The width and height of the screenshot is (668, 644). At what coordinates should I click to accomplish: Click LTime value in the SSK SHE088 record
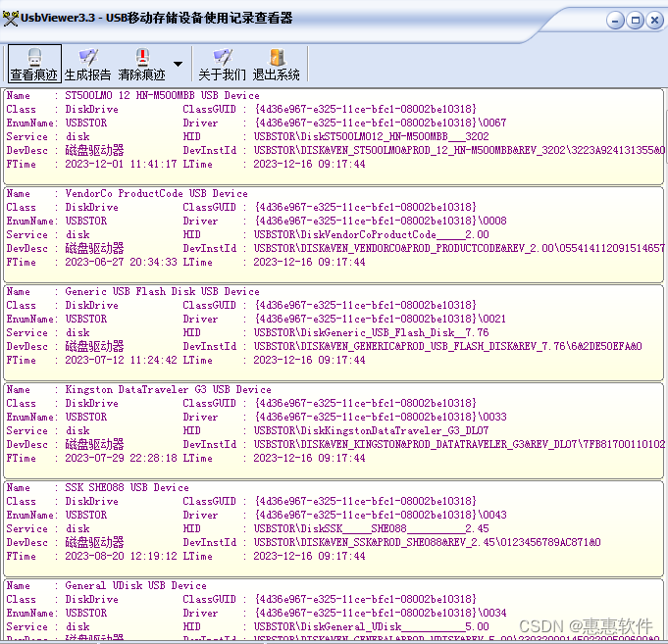[x=309, y=556]
